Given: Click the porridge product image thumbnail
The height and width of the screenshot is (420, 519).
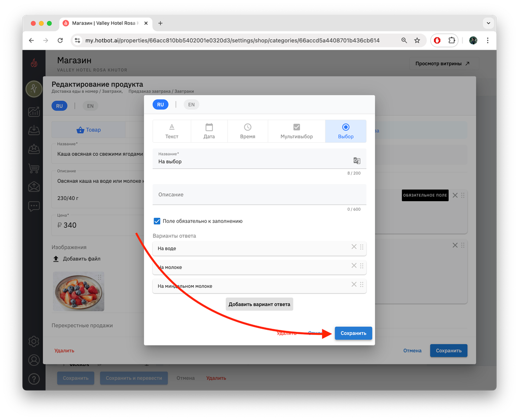Looking at the screenshot, I should pyautogui.click(x=79, y=292).
